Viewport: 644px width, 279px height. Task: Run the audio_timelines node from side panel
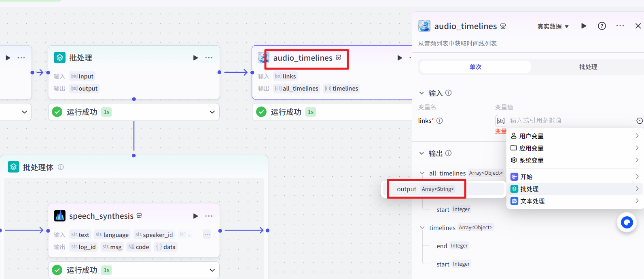point(584,26)
